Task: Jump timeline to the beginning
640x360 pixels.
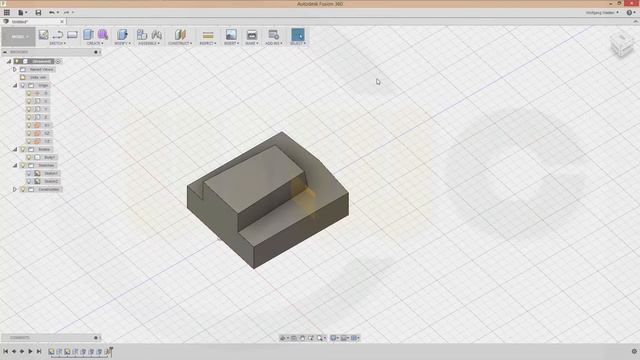Action: point(6,351)
